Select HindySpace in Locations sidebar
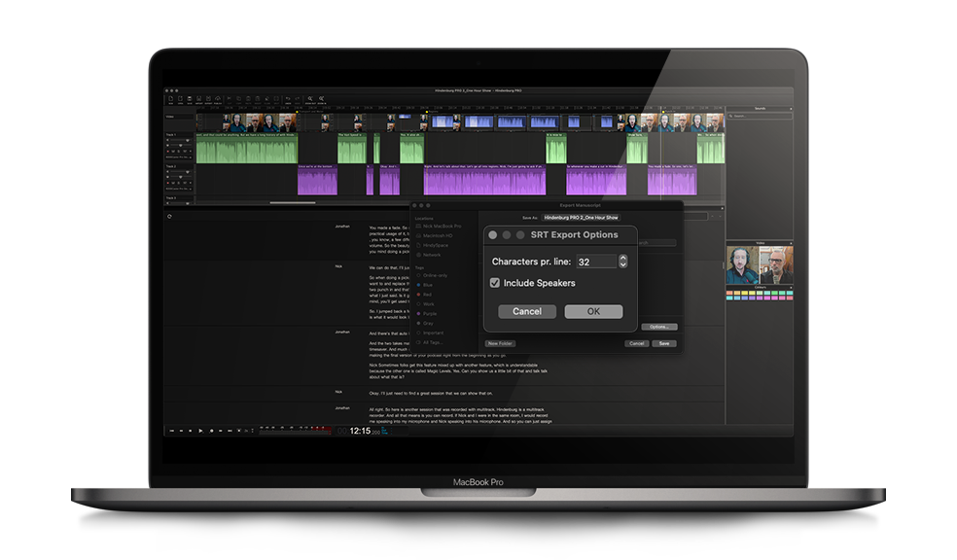957x560 pixels. pyautogui.click(x=432, y=245)
